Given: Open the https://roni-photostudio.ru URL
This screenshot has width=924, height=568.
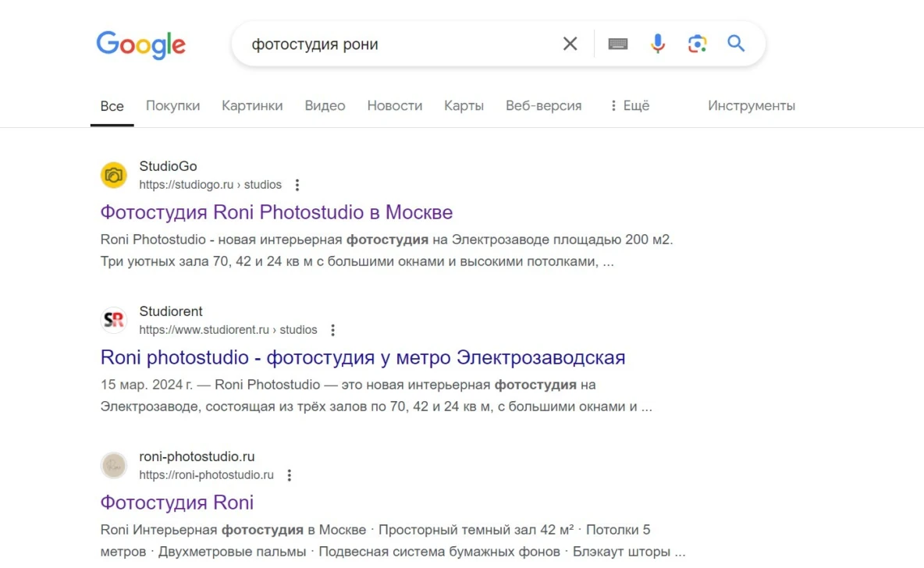Looking at the screenshot, I should (206, 474).
